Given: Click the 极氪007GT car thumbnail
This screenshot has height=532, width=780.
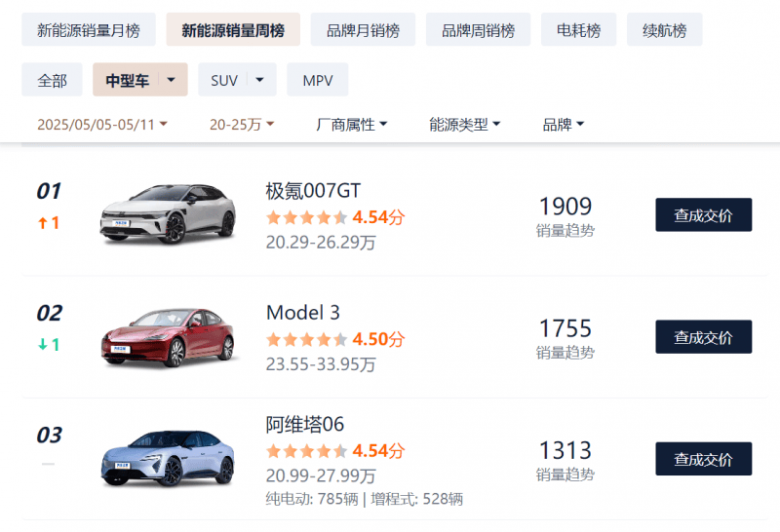Looking at the screenshot, I should pyautogui.click(x=168, y=214).
